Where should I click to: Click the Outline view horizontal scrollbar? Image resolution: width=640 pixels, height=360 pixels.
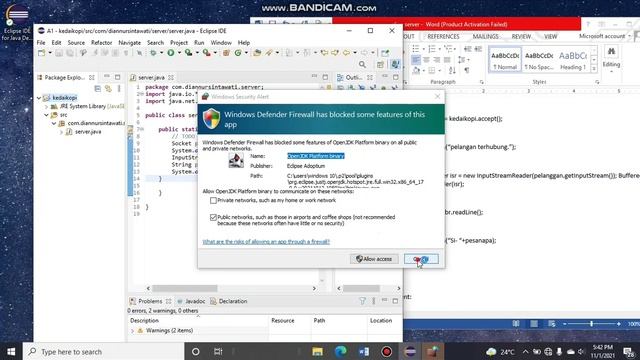361,288
